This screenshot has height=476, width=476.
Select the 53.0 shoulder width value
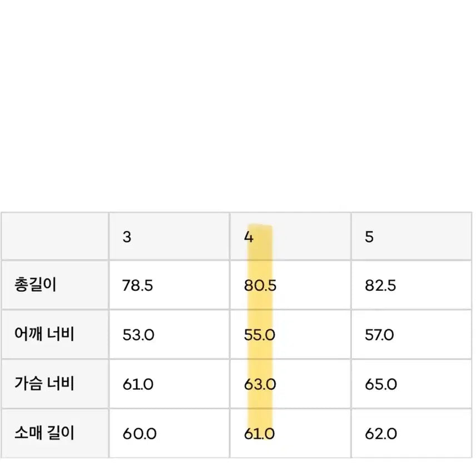137,335
